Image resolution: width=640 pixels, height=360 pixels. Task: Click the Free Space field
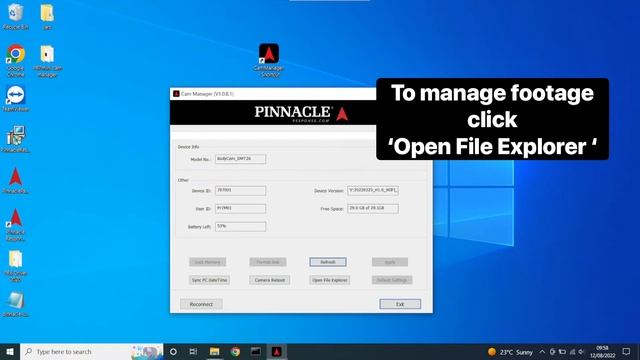click(373, 209)
